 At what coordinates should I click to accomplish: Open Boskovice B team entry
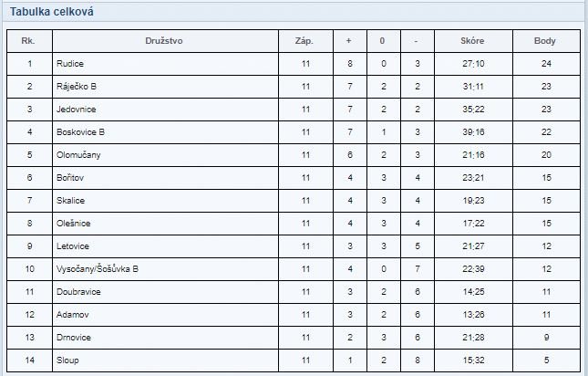(x=80, y=132)
